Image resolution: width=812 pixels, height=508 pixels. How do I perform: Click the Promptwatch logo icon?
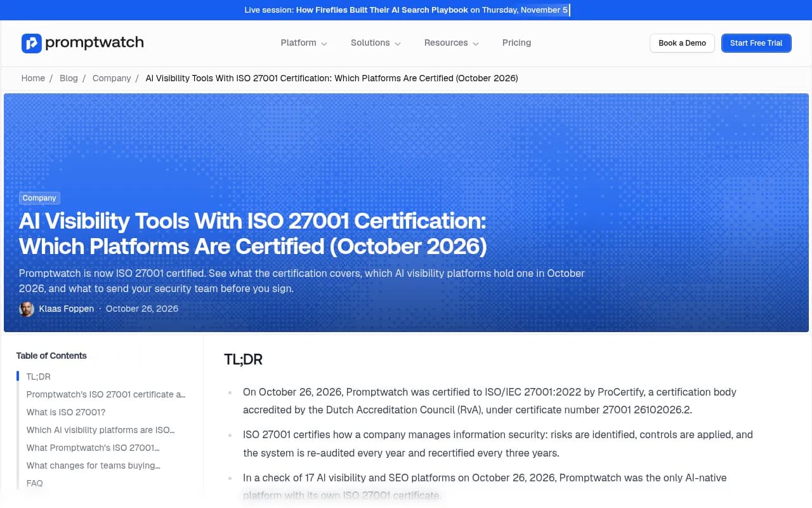(x=31, y=43)
